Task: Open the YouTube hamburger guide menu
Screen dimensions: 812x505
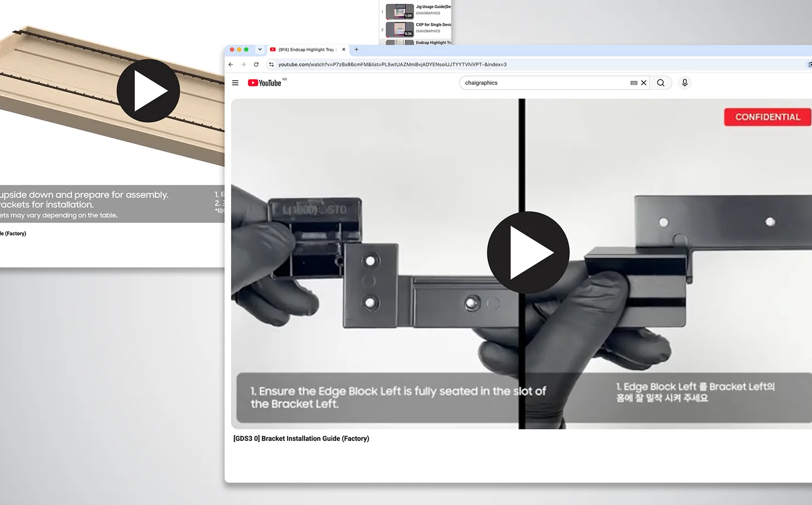Action: (x=235, y=83)
